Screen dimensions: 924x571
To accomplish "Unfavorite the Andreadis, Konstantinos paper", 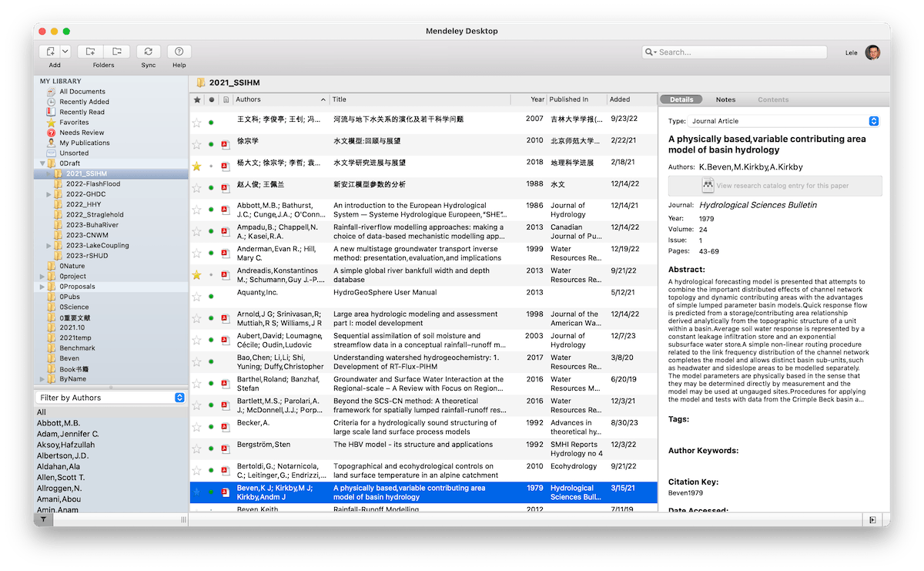I will [196, 275].
